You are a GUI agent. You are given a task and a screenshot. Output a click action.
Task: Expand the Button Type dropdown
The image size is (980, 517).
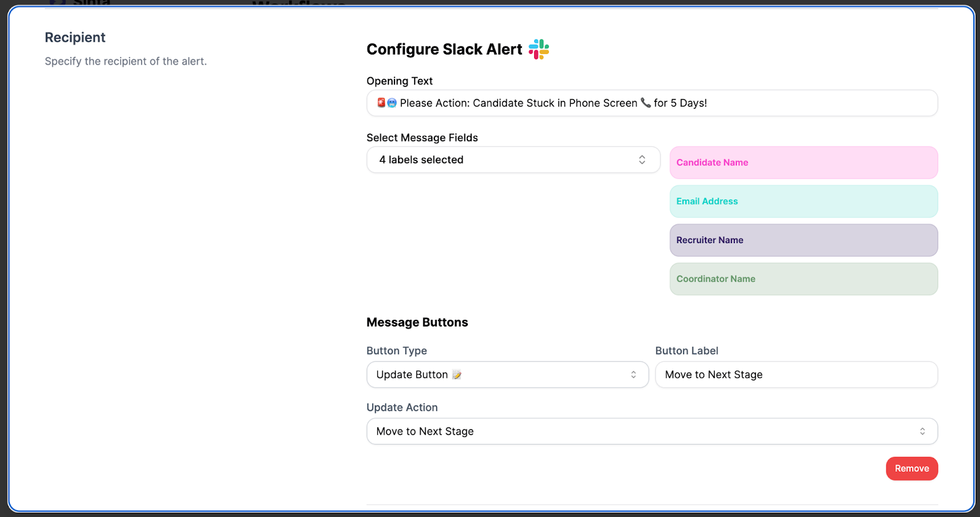point(508,375)
